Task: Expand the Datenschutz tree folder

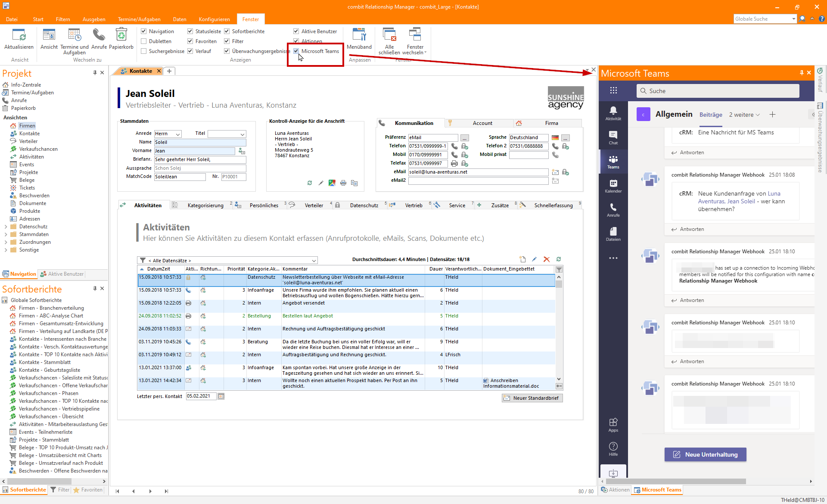Action: [6, 227]
